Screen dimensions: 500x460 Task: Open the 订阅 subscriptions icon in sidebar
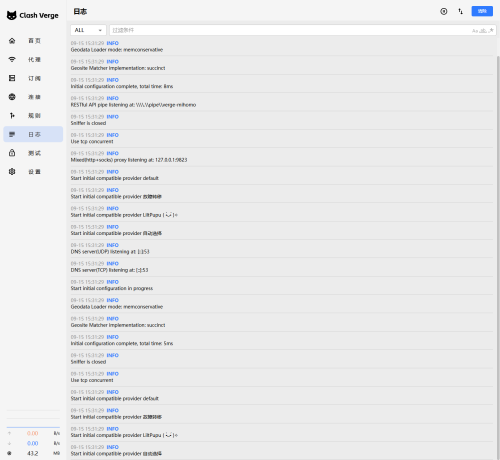click(12, 78)
